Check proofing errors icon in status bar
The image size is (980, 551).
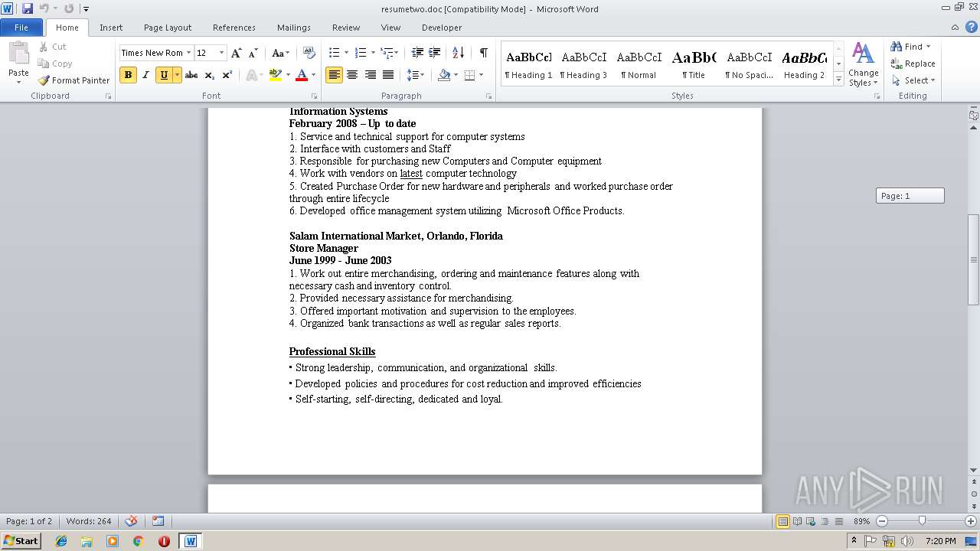131,521
